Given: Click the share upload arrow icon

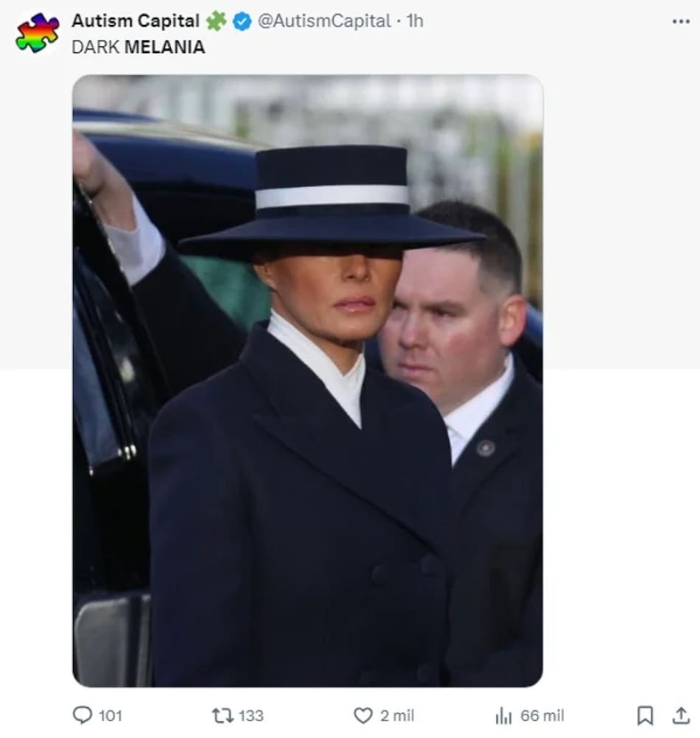Looking at the screenshot, I should tap(682, 715).
